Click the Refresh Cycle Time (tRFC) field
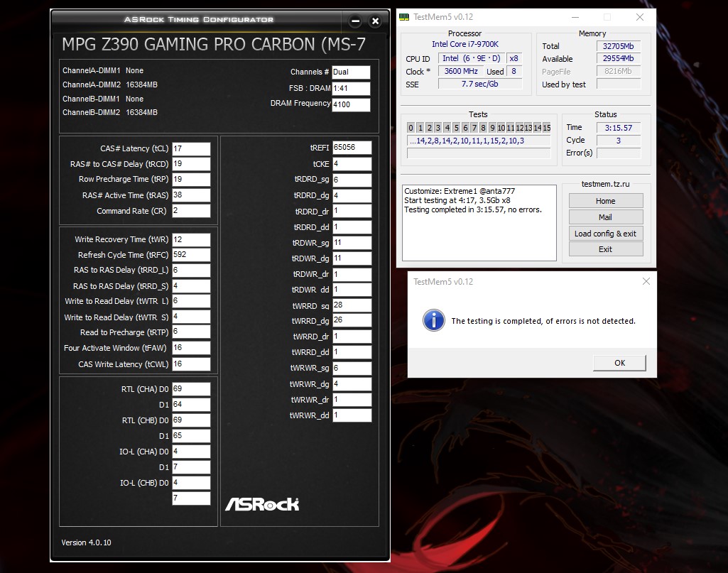728x573 pixels. click(191, 255)
